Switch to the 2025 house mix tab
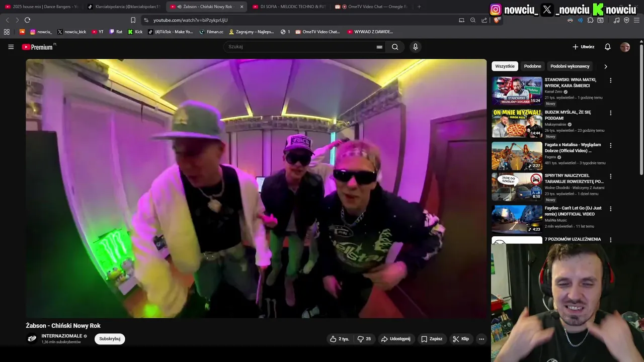Viewport: 644px width, 362px height. pos(42,7)
